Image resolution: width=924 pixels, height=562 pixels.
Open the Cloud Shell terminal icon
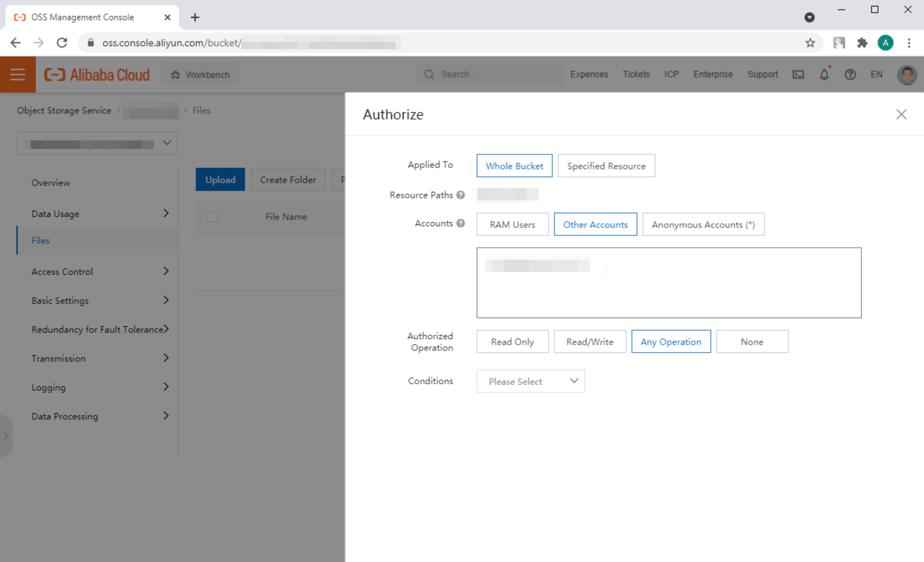(x=798, y=74)
